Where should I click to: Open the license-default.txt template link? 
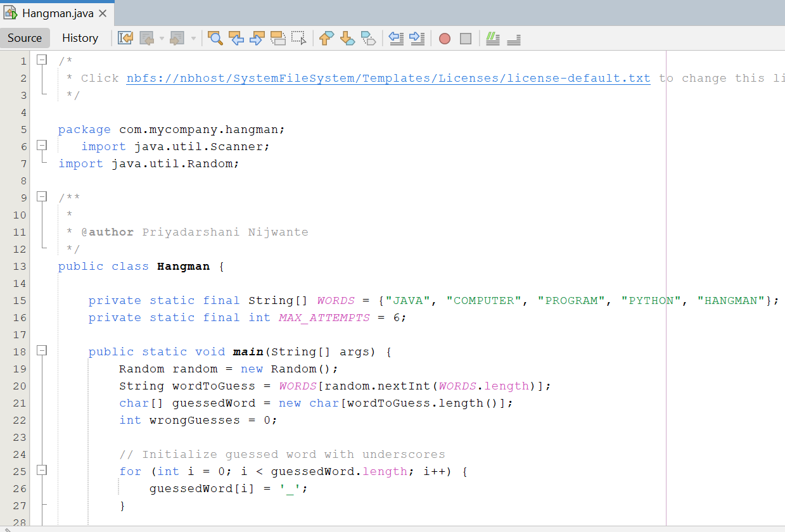point(388,78)
